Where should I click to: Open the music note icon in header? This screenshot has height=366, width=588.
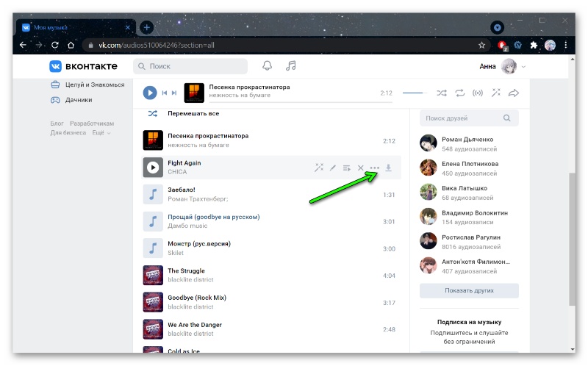tap(290, 66)
